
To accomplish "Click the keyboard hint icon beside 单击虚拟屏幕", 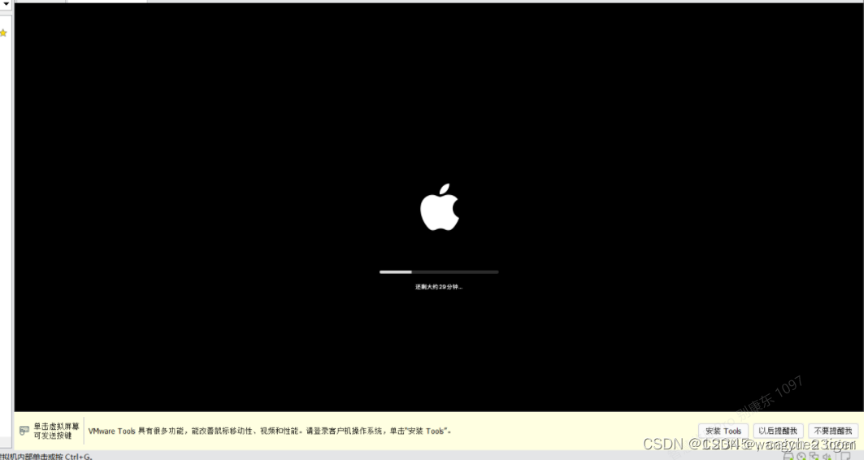I will point(24,431).
